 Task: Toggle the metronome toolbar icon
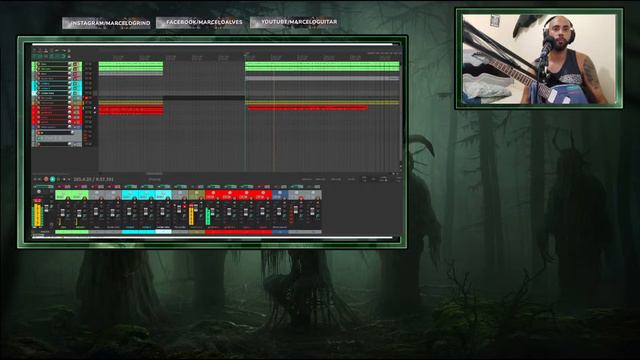click(69, 51)
